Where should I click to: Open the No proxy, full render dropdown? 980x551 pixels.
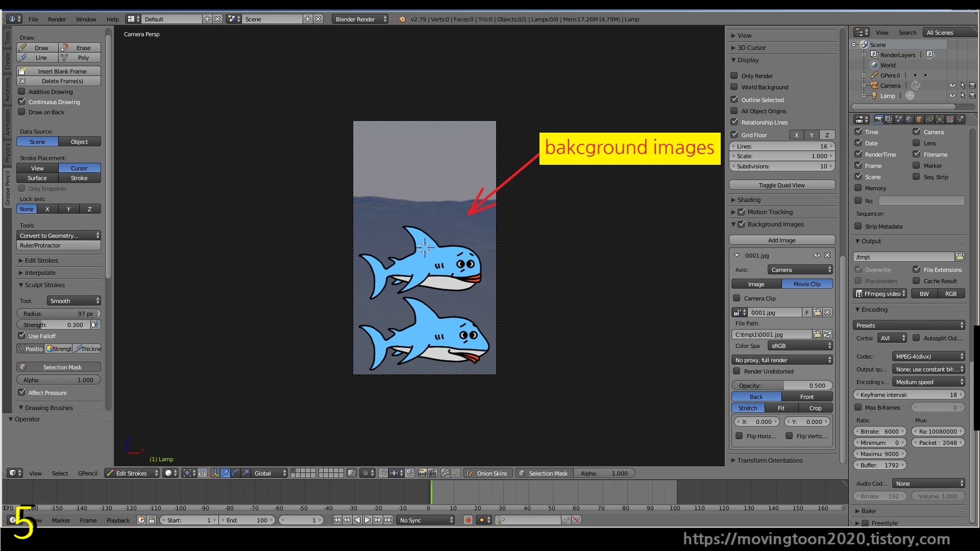tap(782, 360)
